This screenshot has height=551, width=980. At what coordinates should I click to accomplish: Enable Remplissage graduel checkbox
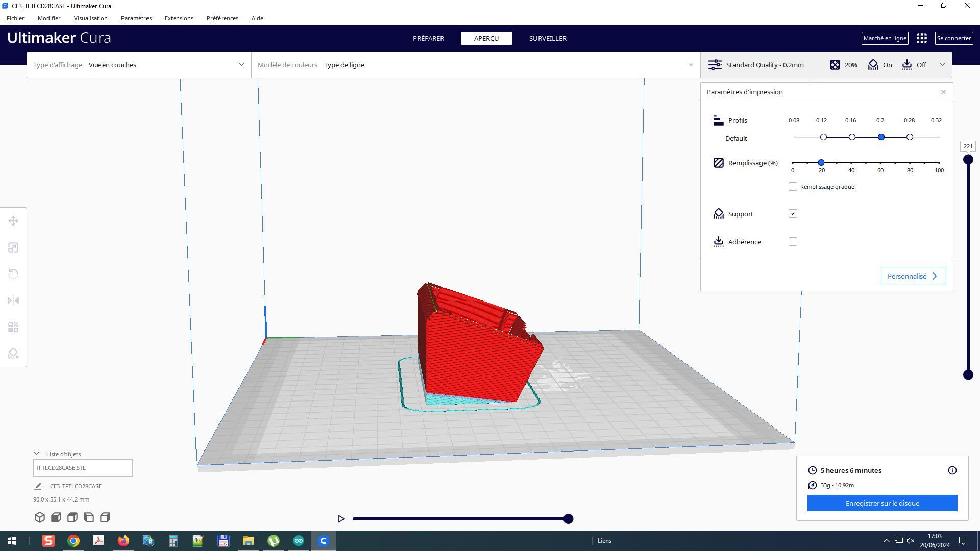point(793,187)
